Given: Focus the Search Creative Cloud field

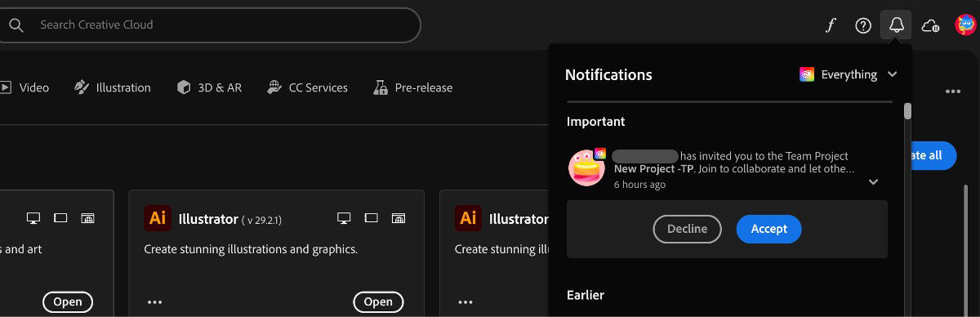Looking at the screenshot, I should [210, 25].
